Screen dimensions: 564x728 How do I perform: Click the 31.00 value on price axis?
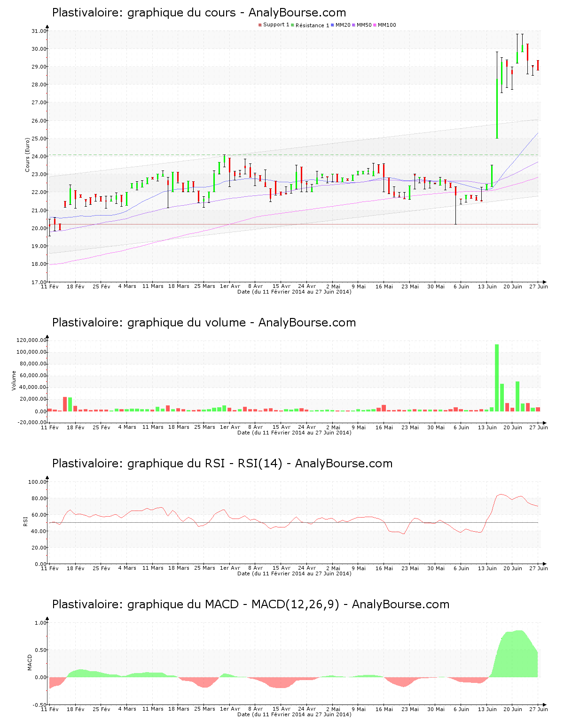coord(39,31)
